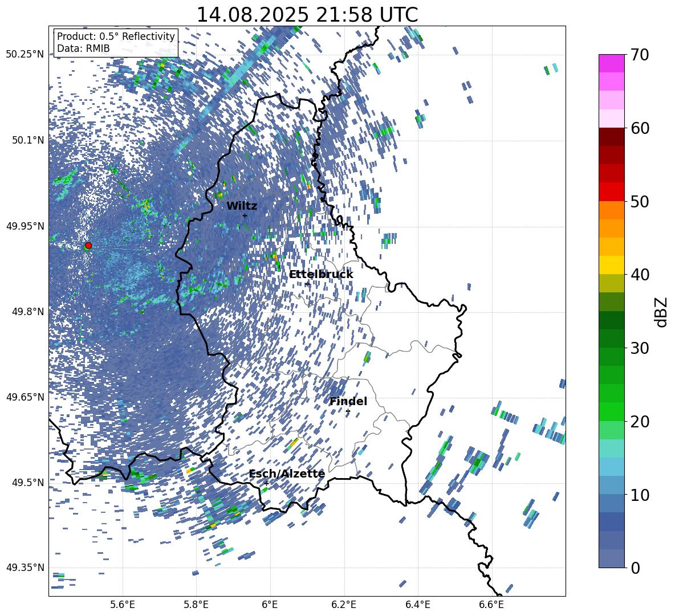Click the Ettelbruck location cross marker
Screen dimensions: 675x616
coord(307,284)
